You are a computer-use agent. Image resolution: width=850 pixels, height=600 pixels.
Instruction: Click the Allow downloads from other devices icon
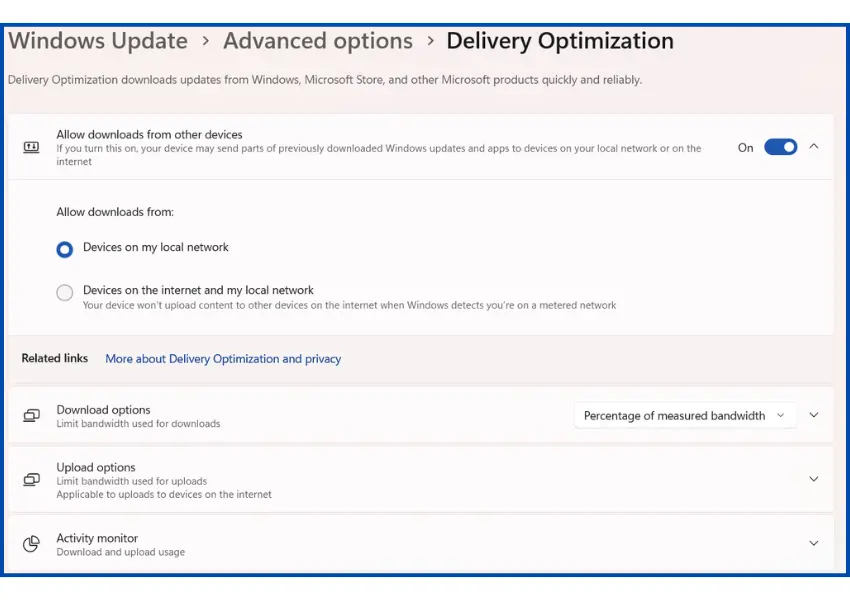coord(31,147)
